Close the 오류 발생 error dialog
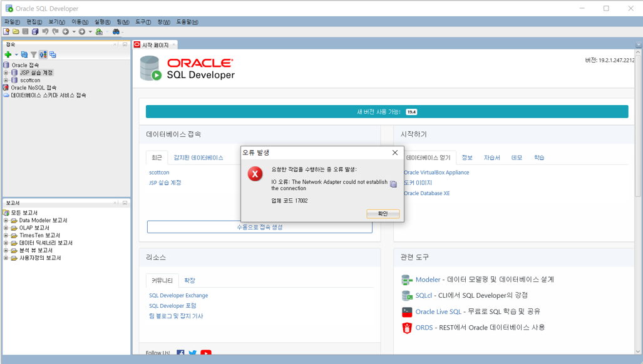 pyautogui.click(x=395, y=153)
